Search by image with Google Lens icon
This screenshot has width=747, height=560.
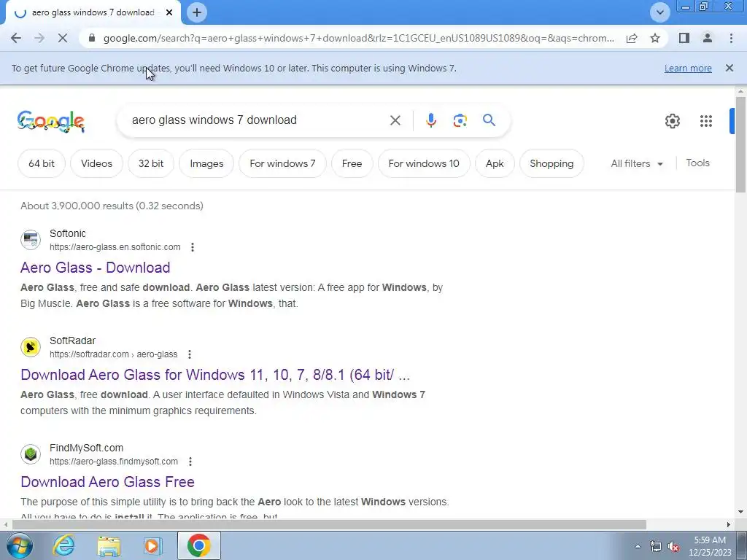(460, 120)
